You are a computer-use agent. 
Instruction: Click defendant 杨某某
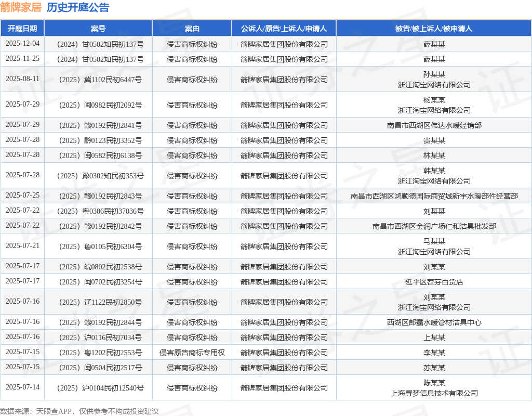434,100
